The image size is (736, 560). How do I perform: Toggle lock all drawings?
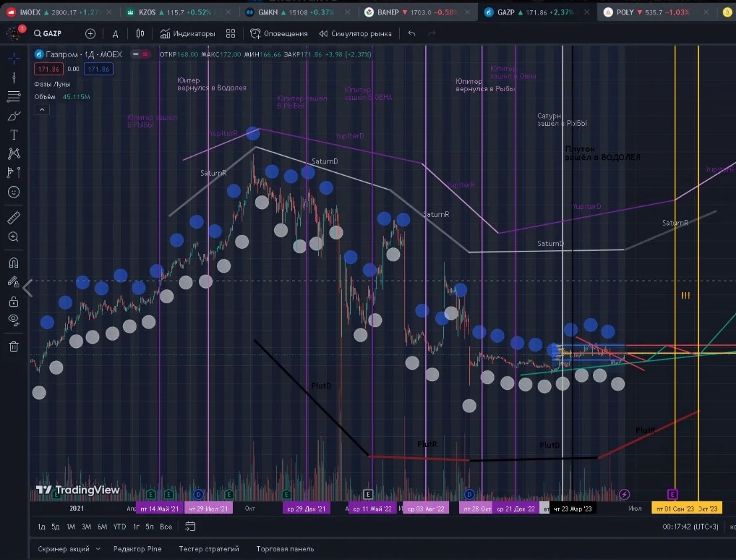pos(13,301)
